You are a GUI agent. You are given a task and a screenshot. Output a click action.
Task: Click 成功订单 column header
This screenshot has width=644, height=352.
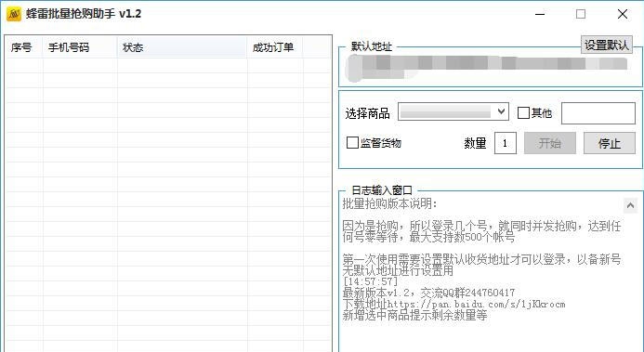click(275, 47)
